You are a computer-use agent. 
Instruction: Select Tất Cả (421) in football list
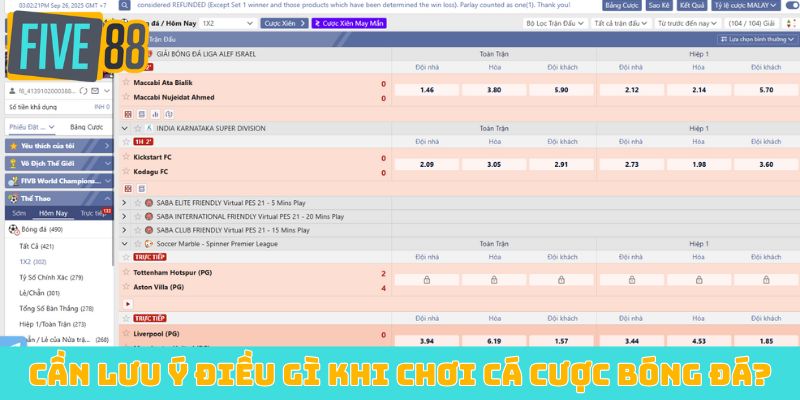(37, 246)
